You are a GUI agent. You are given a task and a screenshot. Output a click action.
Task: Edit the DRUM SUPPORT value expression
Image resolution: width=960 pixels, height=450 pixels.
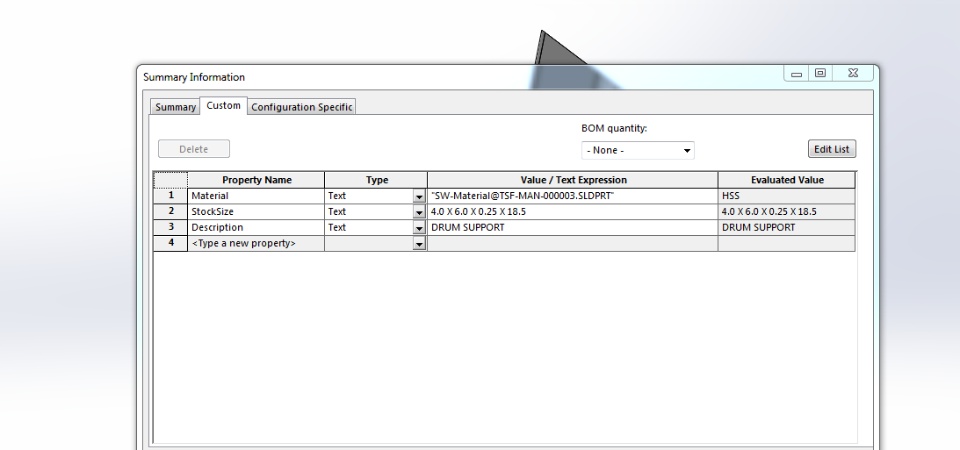coord(572,227)
